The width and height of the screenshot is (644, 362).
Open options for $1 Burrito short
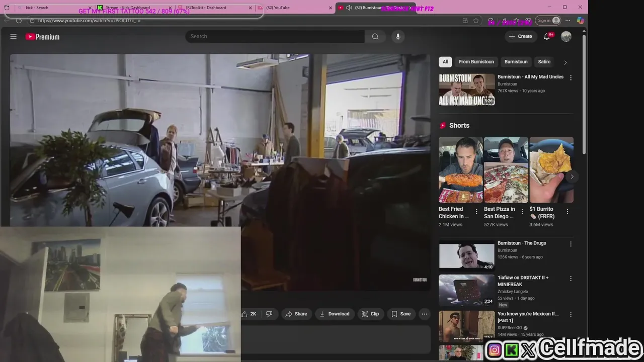(568, 212)
